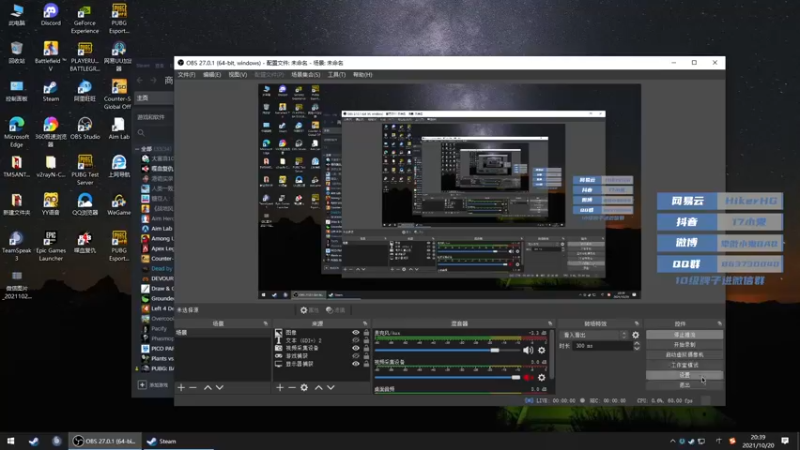Open the 场景集合(S) menu

coord(306,74)
